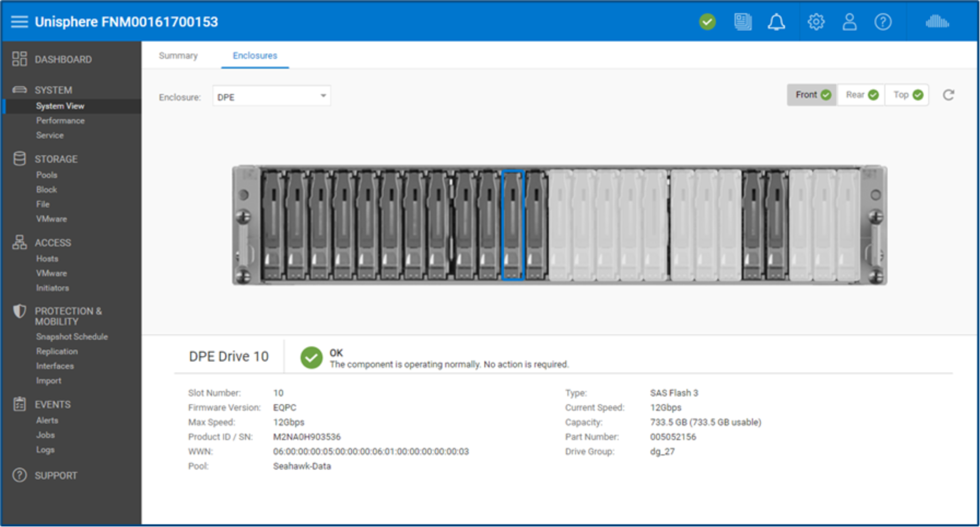Open the help question mark icon

[883, 22]
